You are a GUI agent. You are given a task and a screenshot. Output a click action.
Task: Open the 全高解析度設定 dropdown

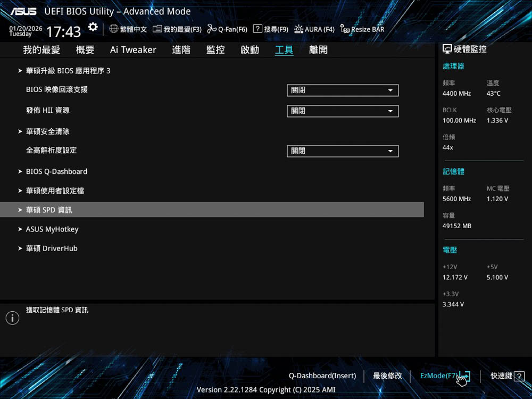(x=342, y=151)
